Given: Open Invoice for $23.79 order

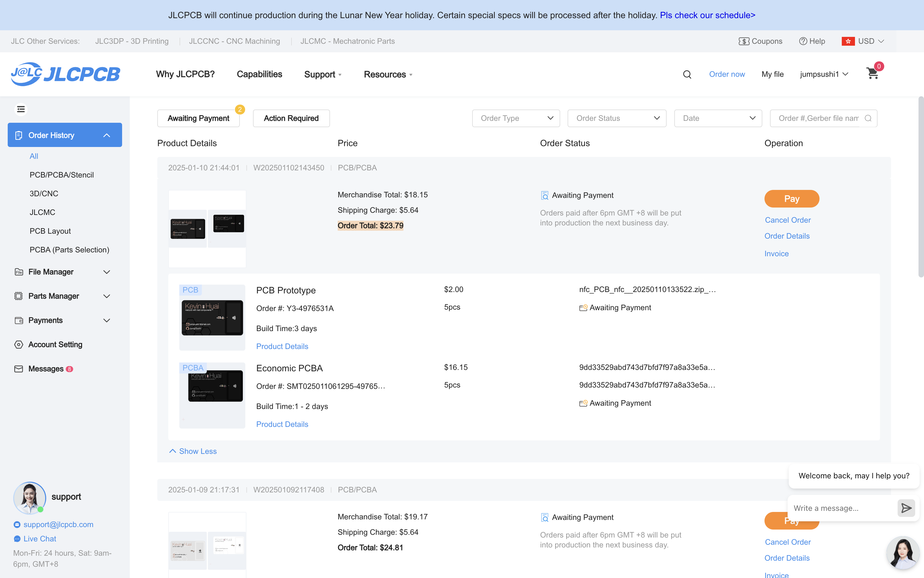Looking at the screenshot, I should tap(776, 253).
